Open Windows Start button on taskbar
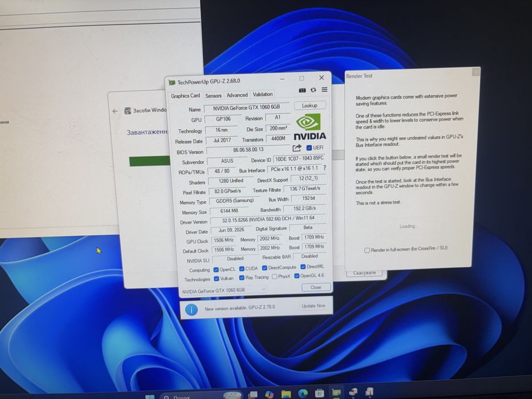The height and width of the screenshot is (399, 532). pos(149,397)
